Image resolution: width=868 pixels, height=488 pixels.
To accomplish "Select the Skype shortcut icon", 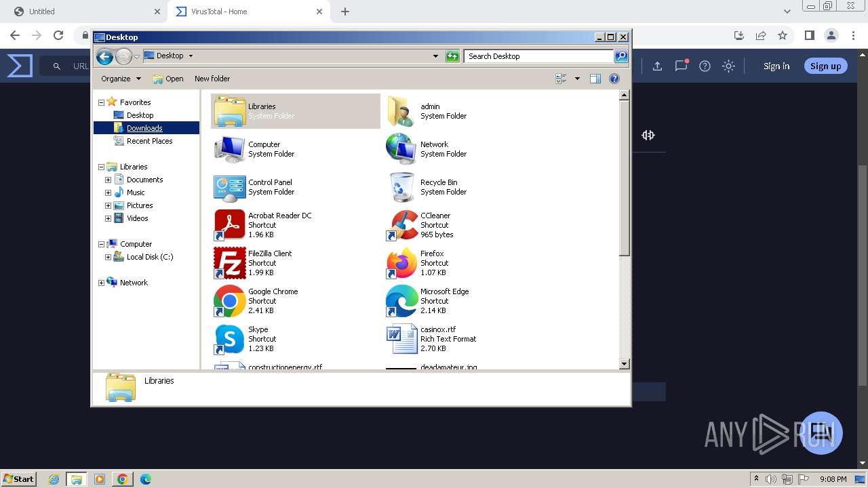I will coord(230,339).
